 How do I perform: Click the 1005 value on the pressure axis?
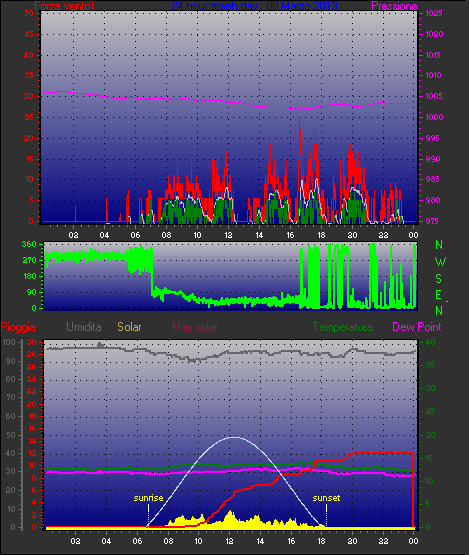click(434, 96)
